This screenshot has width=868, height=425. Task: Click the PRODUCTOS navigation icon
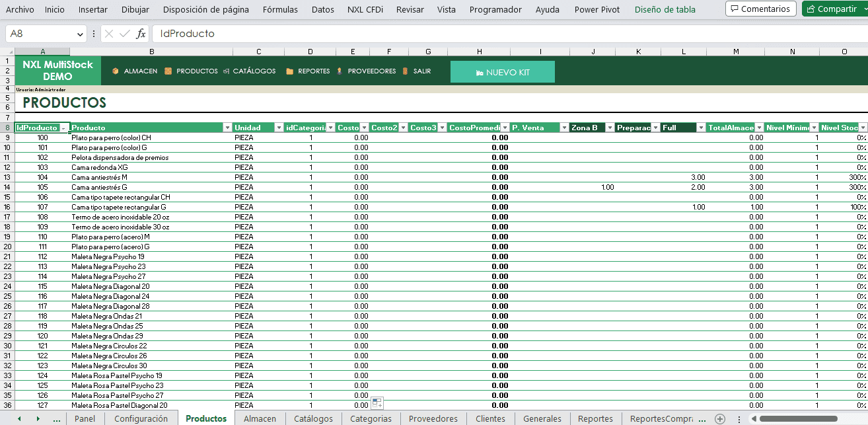pyautogui.click(x=168, y=71)
